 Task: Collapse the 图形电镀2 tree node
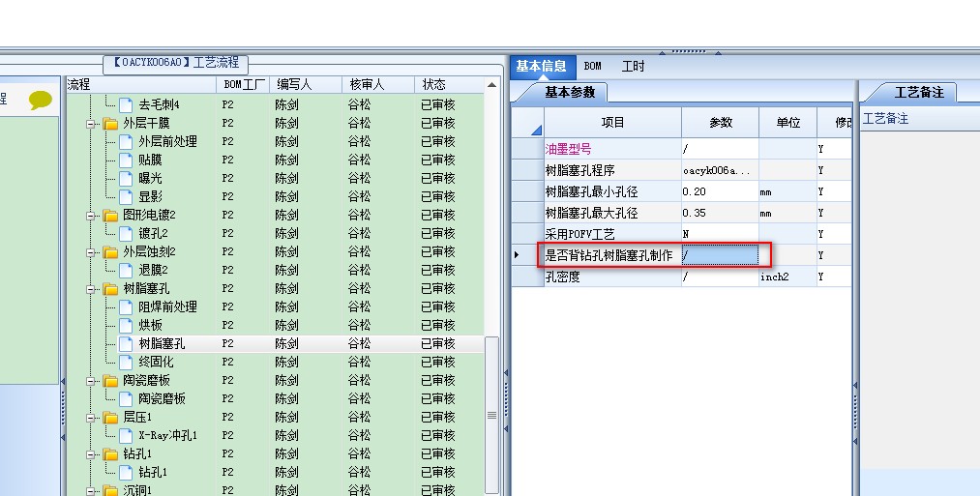coord(91,216)
